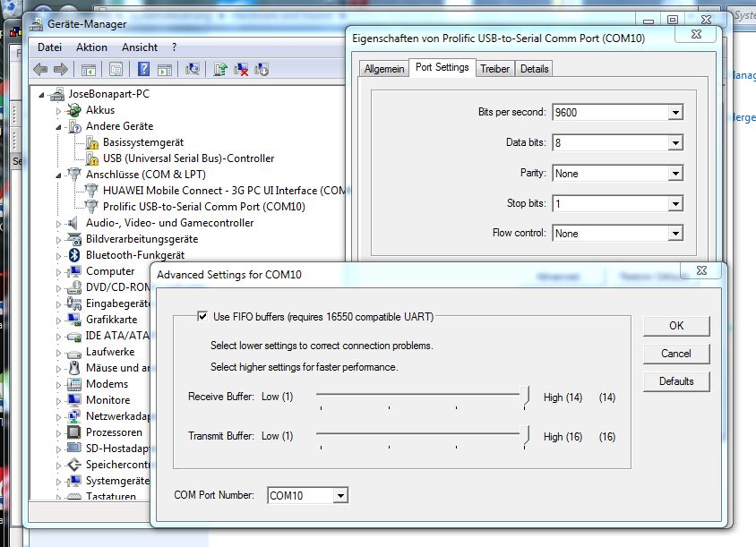Open the Bits per second dropdown
The height and width of the screenshot is (547, 756).
(x=674, y=113)
